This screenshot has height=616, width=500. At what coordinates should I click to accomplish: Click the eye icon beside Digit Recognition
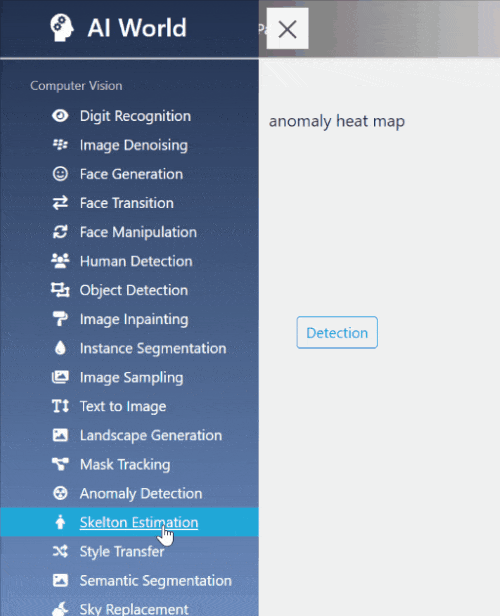tap(60, 116)
